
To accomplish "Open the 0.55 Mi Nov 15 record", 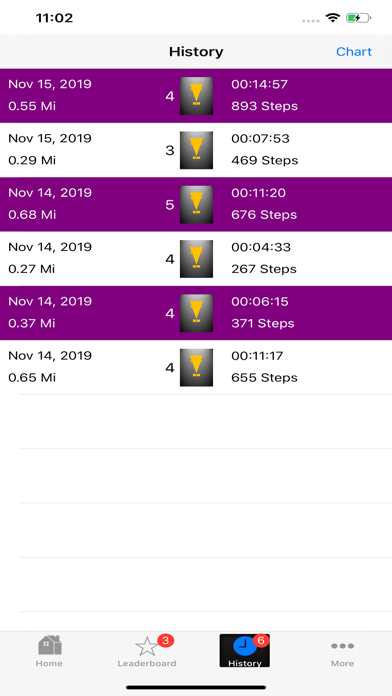I will 196,95.
